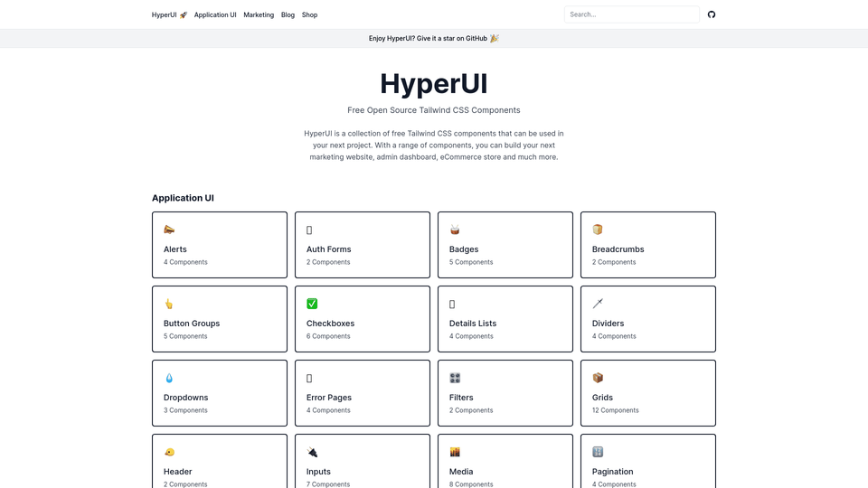Click the Filters control knobs icon

(455, 378)
